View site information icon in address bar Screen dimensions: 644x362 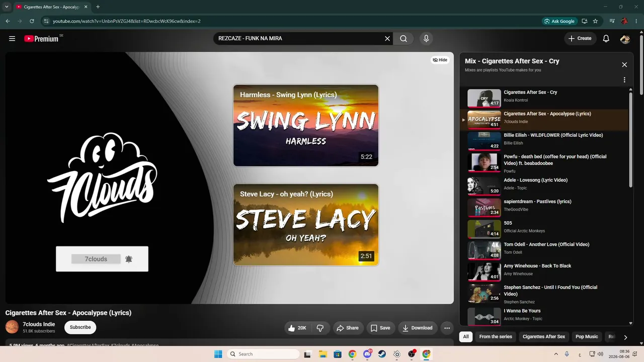pos(46,21)
